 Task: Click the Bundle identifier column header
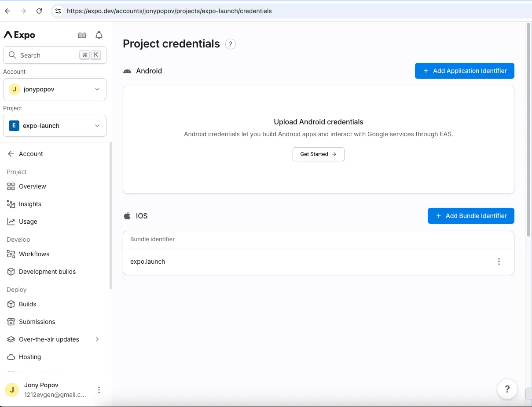click(x=153, y=239)
